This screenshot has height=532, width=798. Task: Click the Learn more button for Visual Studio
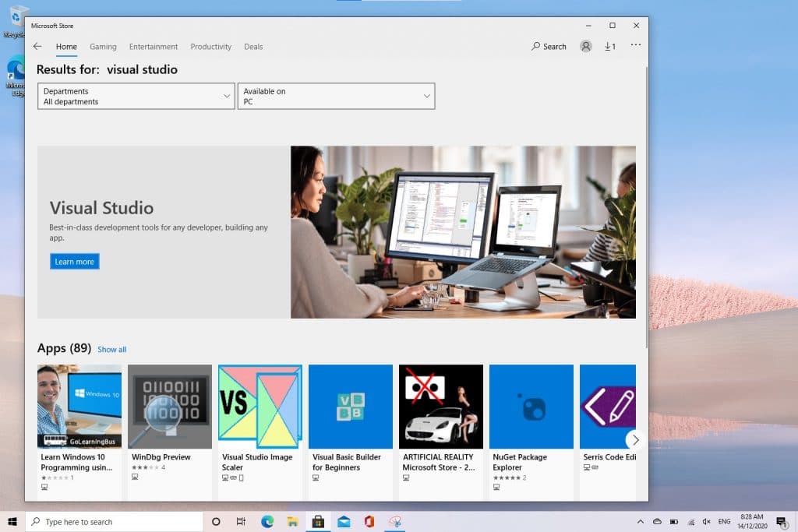pyautogui.click(x=74, y=262)
